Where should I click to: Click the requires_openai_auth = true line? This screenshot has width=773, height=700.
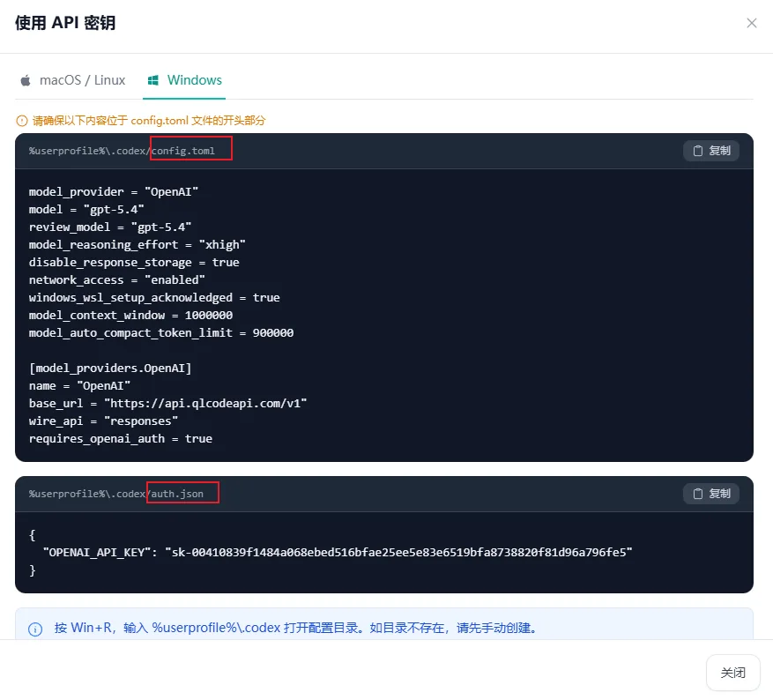point(120,439)
